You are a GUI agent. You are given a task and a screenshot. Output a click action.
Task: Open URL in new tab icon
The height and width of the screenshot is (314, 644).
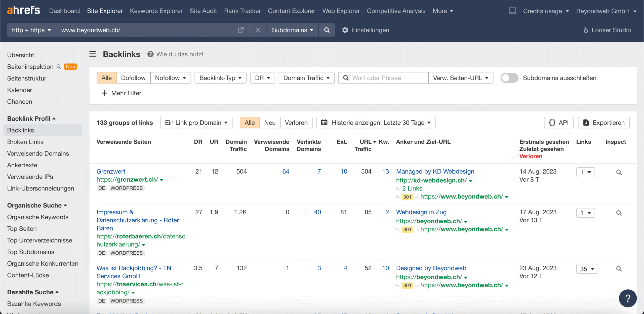[x=240, y=30]
